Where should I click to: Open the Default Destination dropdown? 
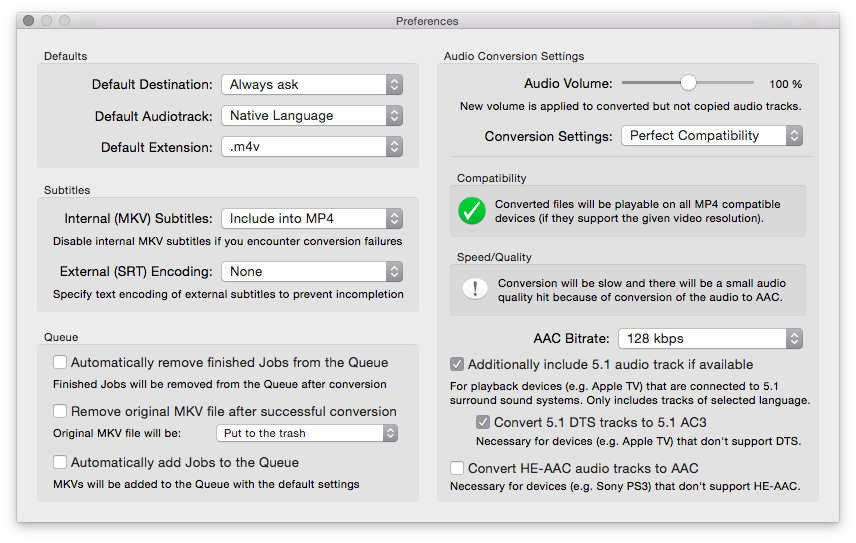[312, 85]
